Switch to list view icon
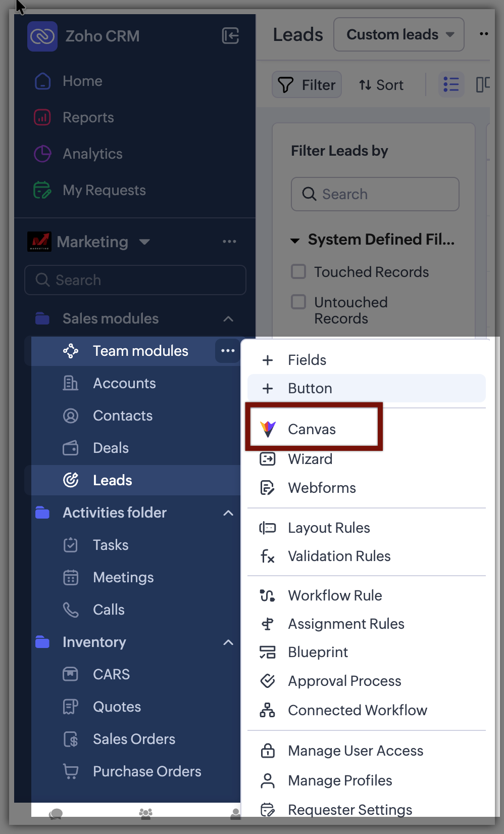Screen dimensions: 504x834 pyautogui.click(x=451, y=84)
